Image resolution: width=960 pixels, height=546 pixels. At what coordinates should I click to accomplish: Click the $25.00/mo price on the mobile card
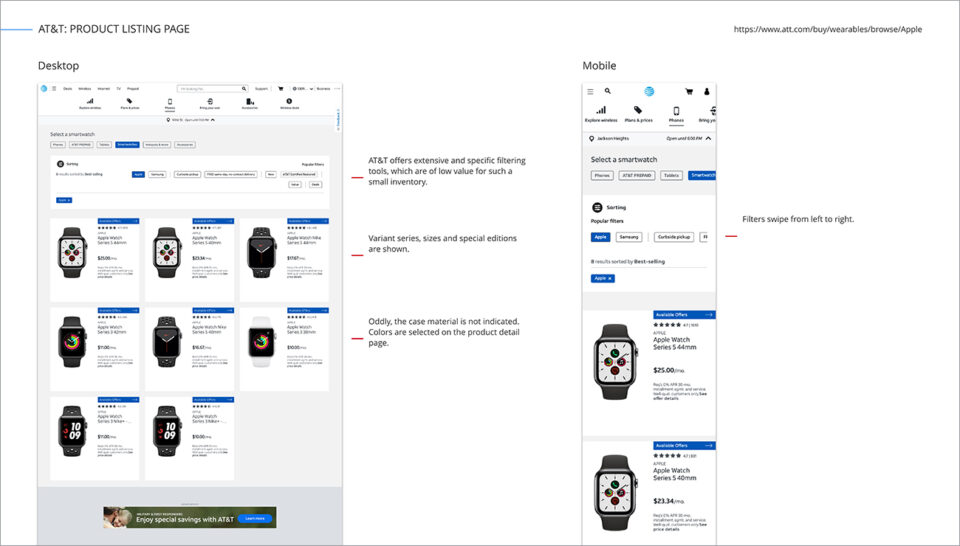669,370
